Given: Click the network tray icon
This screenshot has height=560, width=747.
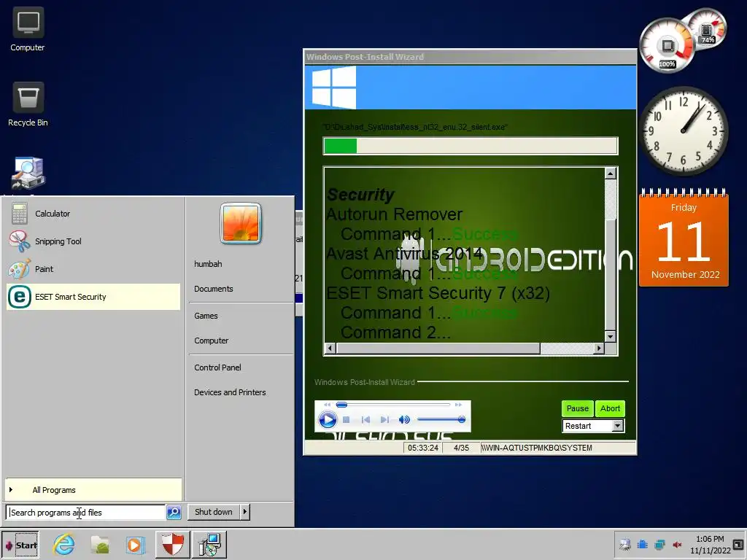Looking at the screenshot, I should [x=659, y=544].
